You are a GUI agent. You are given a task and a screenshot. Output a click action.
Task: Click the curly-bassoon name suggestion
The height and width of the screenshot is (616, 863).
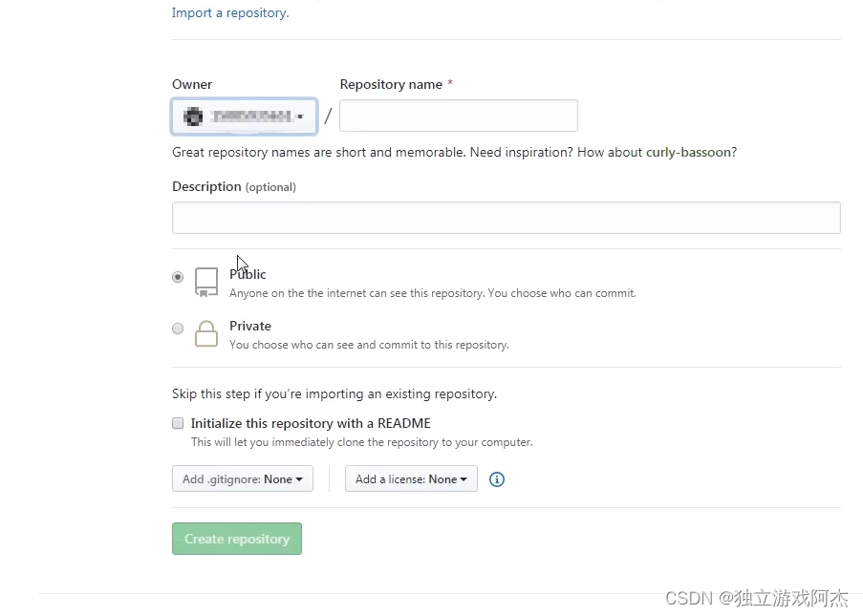[x=689, y=152]
